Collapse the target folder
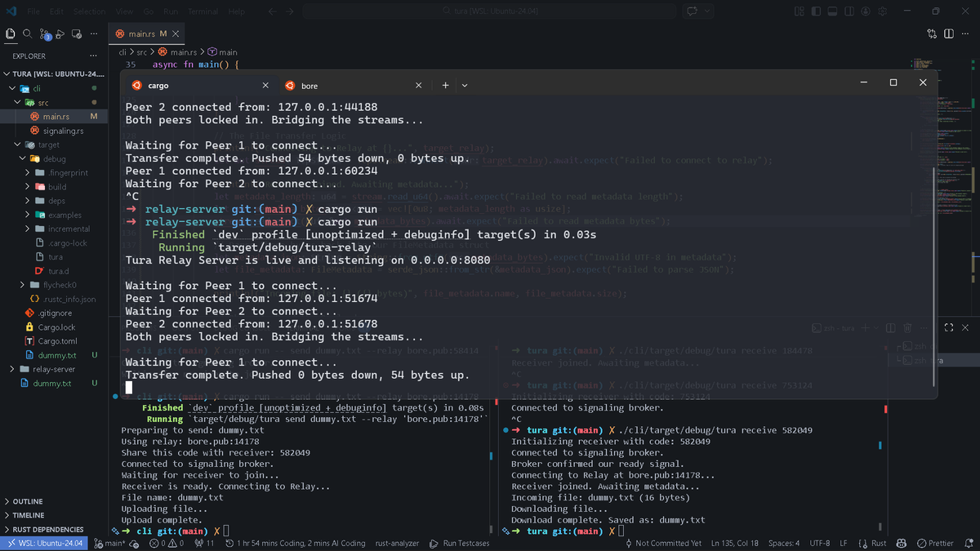This screenshot has width=980, height=551. pos(54,144)
